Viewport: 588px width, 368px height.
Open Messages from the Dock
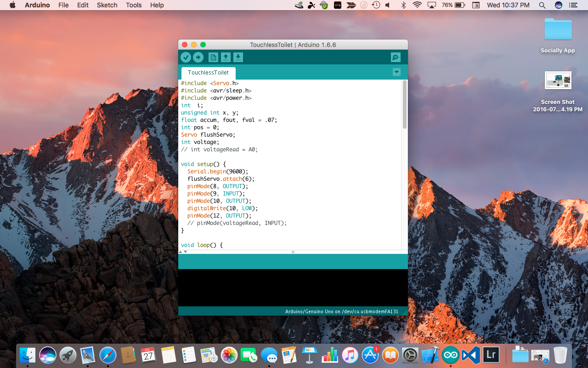click(x=269, y=355)
